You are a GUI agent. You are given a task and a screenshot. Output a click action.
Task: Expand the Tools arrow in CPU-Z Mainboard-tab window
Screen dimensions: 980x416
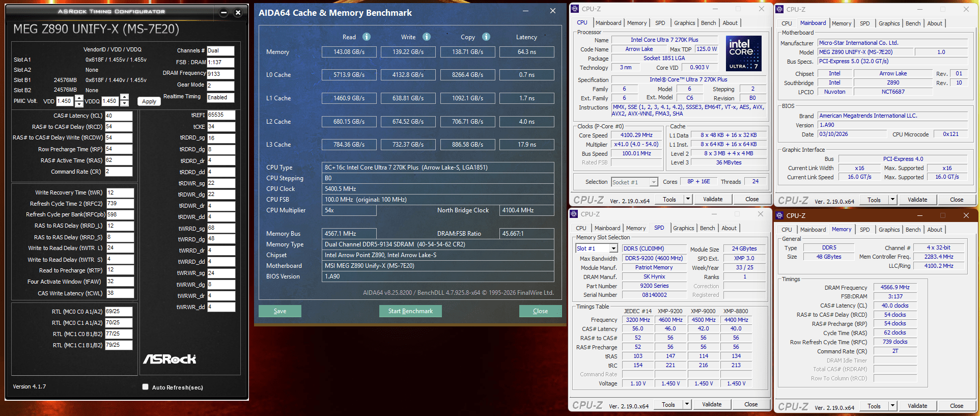pos(892,200)
